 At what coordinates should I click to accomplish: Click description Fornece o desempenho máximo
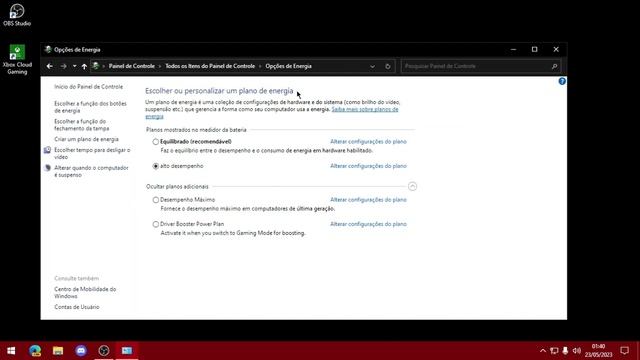[247, 209]
